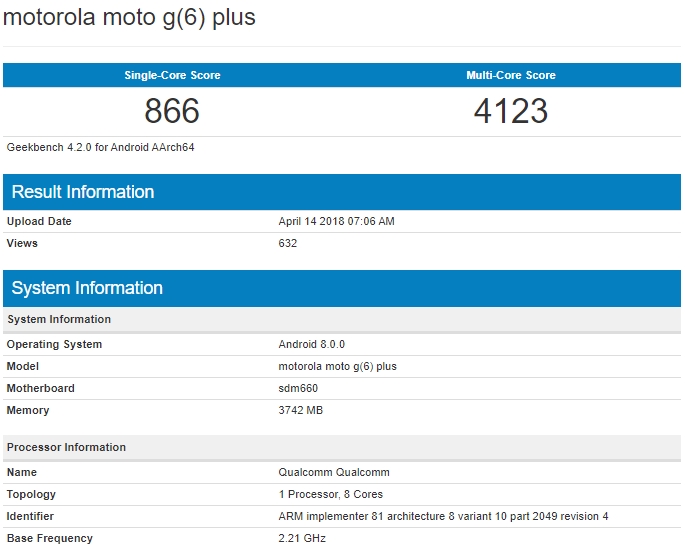Click the Geekbench 4.2.0 for Android AArch64 text
Screen dimensions: 685x555
point(100,147)
